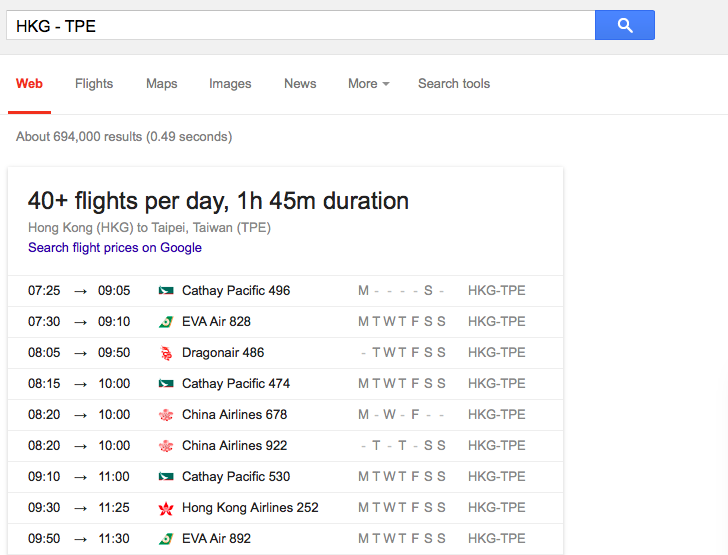Click HKG-TPE route in Hong Kong Airlines row

tap(497, 508)
